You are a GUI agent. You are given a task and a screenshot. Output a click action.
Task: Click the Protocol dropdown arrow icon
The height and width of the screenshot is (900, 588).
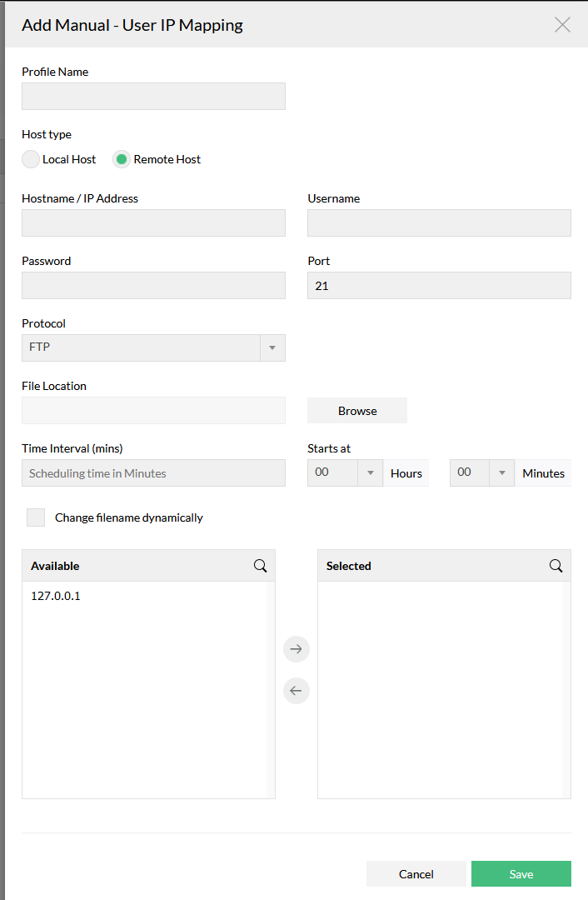click(x=272, y=347)
